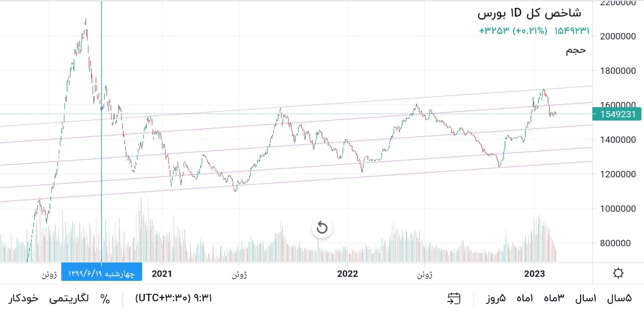
Task: Choose the 5-year (۵سال) range
Action: pyautogui.click(x=619, y=298)
